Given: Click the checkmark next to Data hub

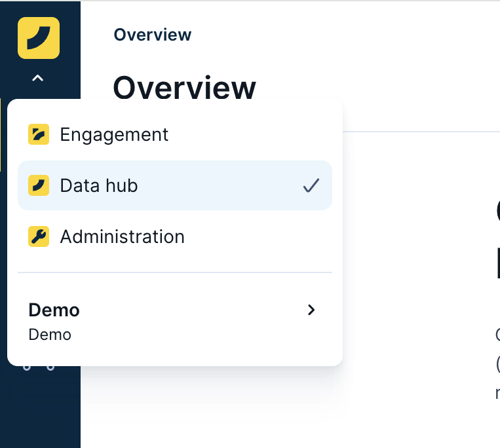Looking at the screenshot, I should coord(311,185).
